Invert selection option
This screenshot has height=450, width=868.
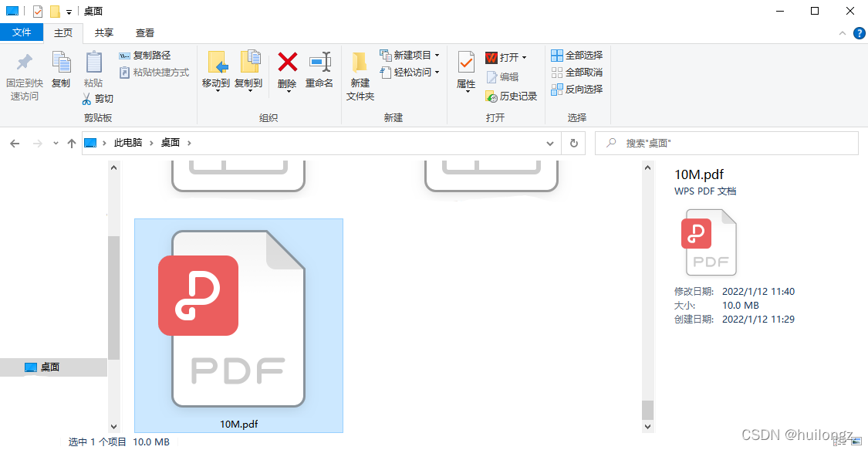(577, 89)
